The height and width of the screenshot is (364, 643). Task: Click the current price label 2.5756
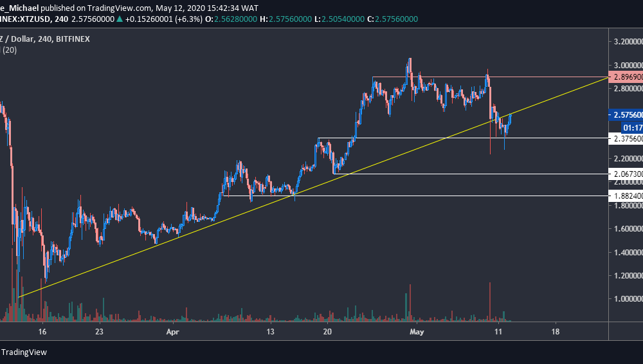[x=626, y=115]
